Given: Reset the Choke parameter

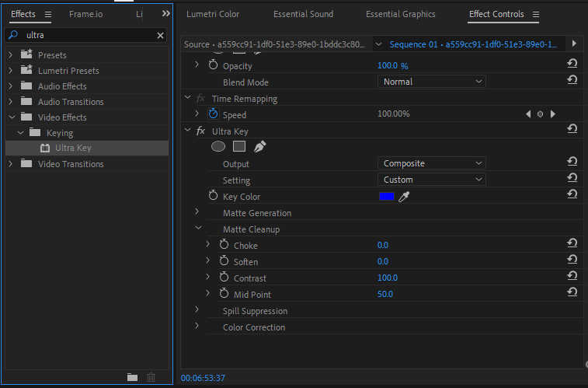Looking at the screenshot, I should [572, 243].
